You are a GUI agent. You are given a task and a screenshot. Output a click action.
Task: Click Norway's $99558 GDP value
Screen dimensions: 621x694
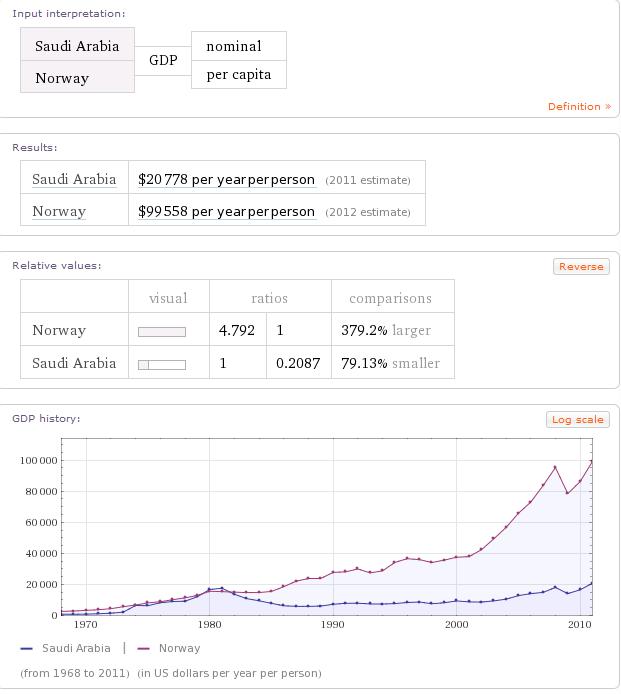[227, 211]
